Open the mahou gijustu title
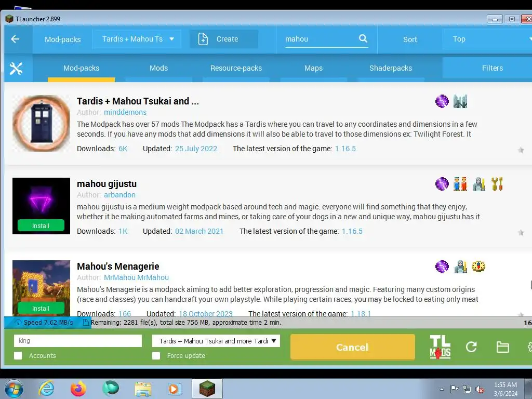The height and width of the screenshot is (399, 532). click(x=107, y=184)
